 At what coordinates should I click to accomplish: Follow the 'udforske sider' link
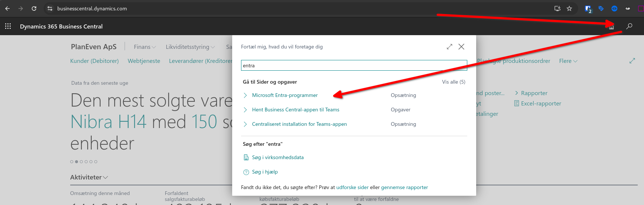352,187
